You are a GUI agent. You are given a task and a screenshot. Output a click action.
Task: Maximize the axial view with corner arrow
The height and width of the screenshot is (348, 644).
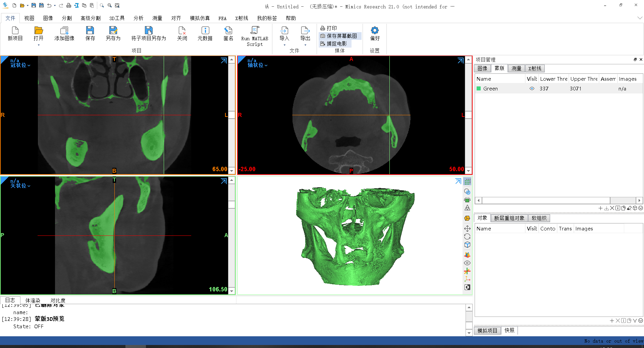pos(461,61)
